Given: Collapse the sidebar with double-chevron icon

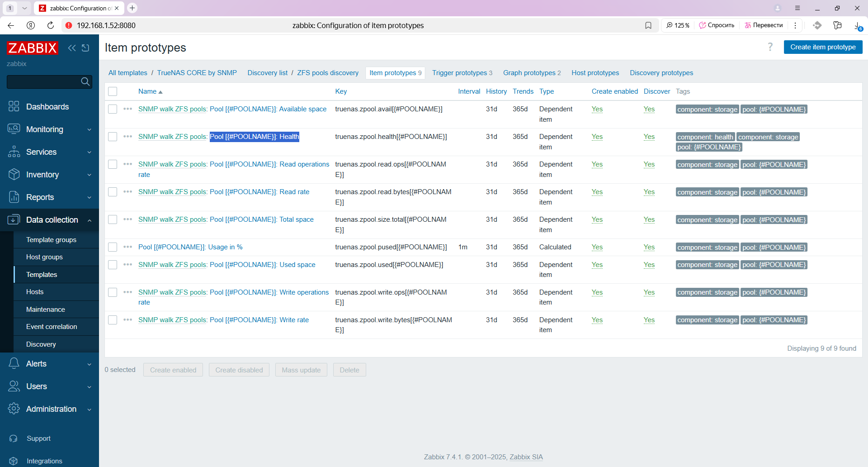Looking at the screenshot, I should coord(72,48).
